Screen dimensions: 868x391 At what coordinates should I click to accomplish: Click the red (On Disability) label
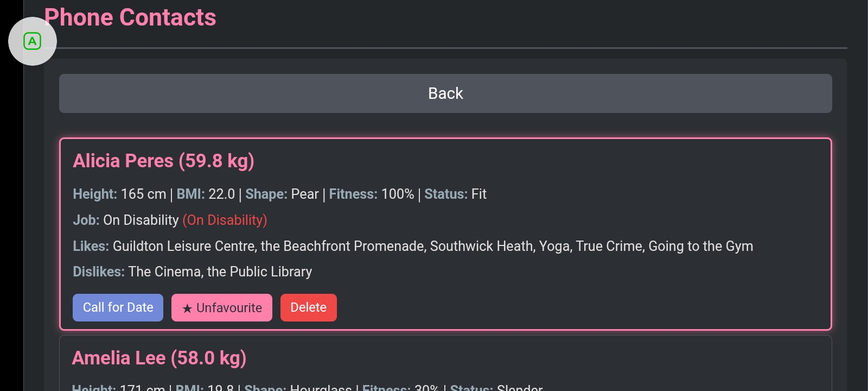tap(225, 220)
